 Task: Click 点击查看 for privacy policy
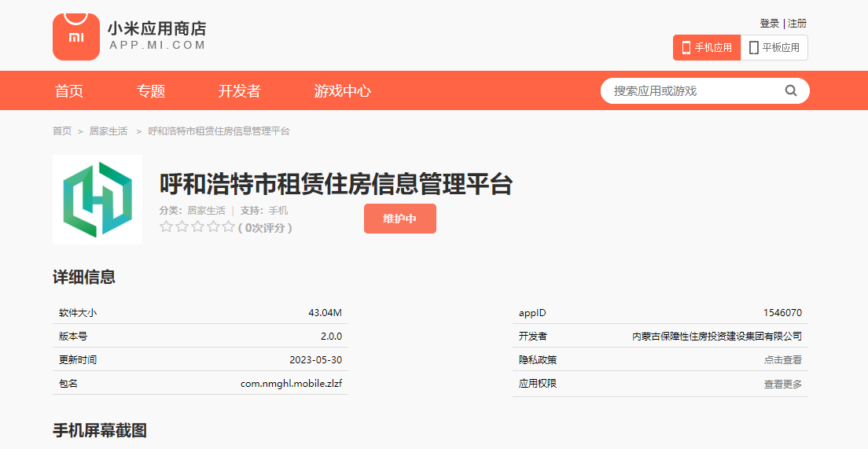(x=783, y=360)
